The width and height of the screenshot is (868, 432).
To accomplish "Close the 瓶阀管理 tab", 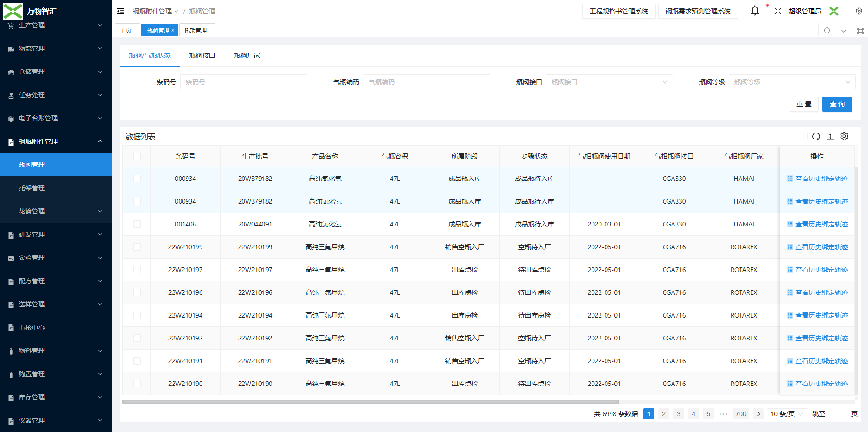I will pos(173,30).
